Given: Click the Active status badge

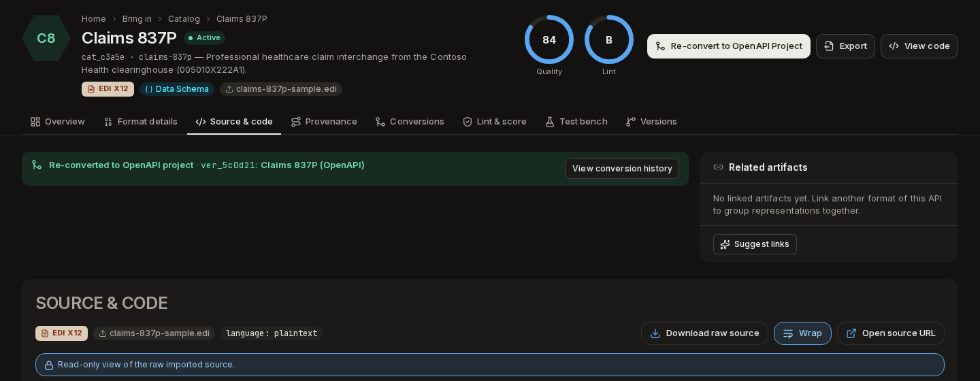Looking at the screenshot, I should click(x=204, y=38).
